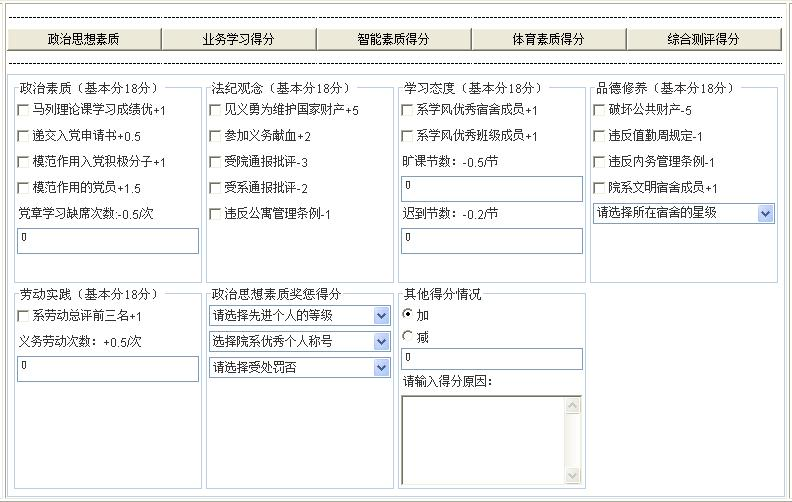Click the 党章学习缺席次数 input field

(x=108, y=241)
